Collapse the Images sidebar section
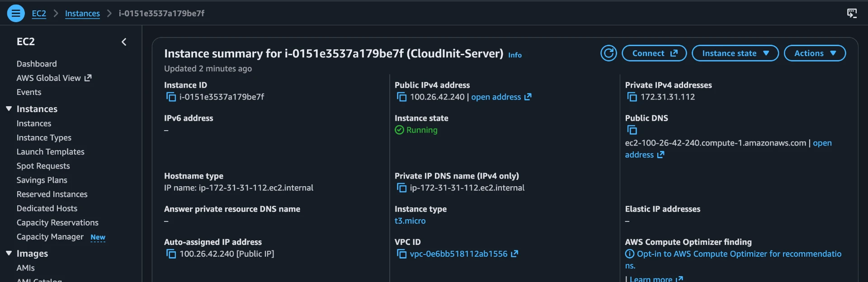868x282 pixels. [9, 254]
